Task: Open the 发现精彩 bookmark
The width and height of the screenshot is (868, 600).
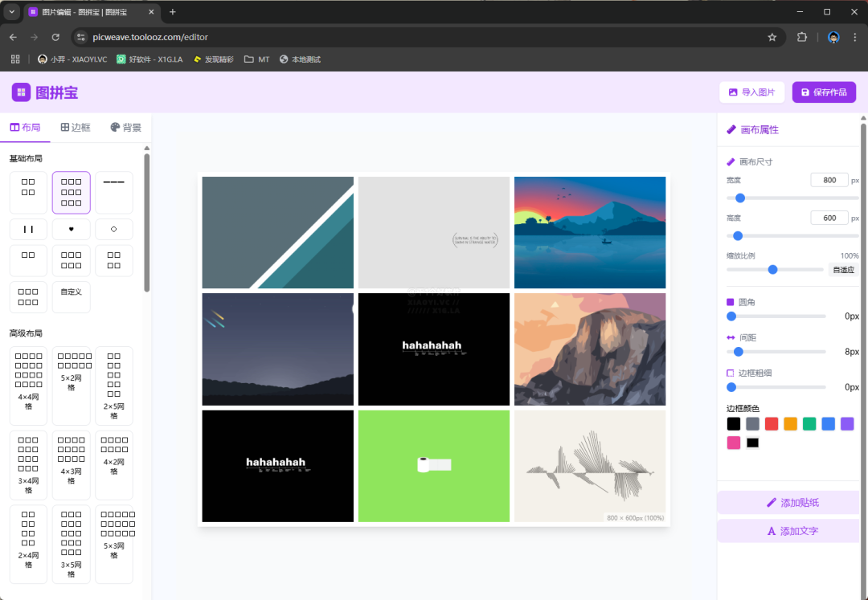Action: pos(214,59)
